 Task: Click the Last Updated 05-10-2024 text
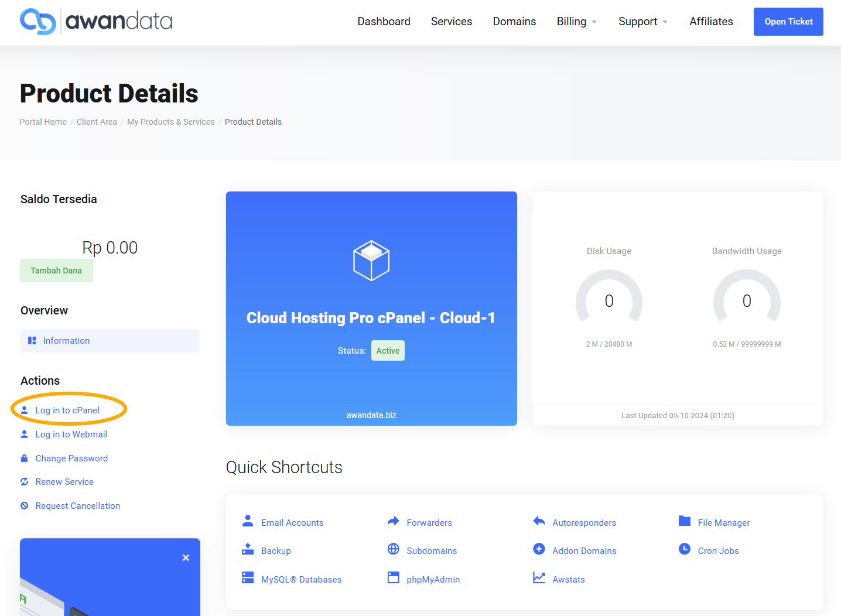678,416
